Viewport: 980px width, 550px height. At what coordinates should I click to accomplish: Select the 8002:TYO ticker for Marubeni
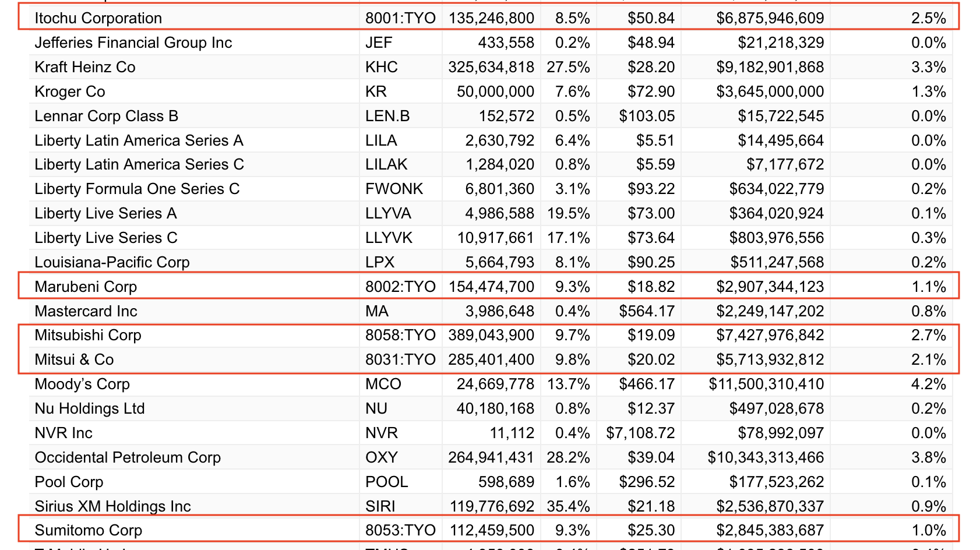(x=400, y=287)
